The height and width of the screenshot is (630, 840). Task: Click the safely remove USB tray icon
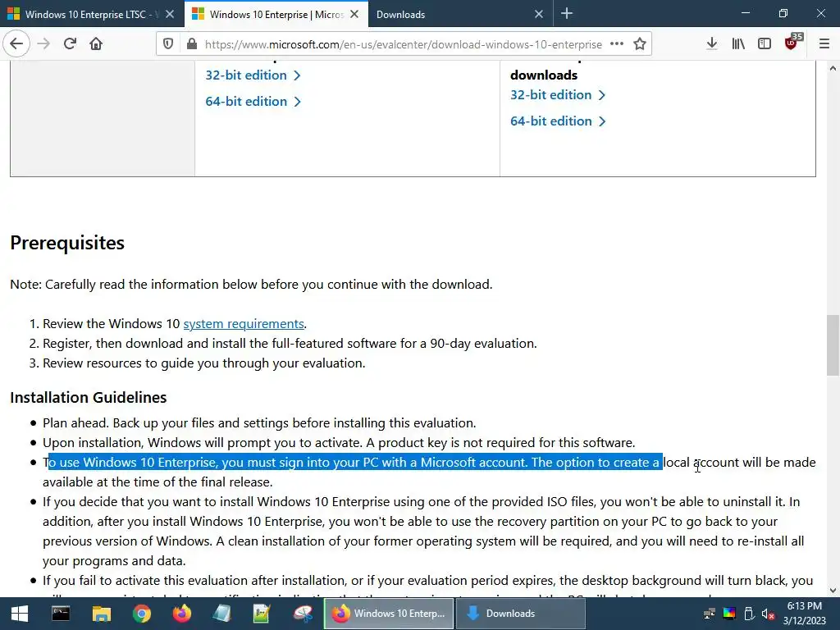[749, 614]
